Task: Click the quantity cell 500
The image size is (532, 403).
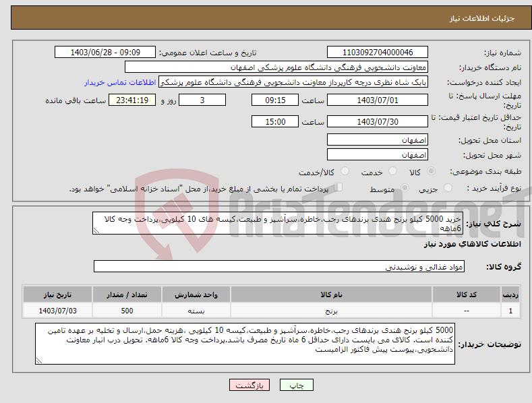Action: click(x=127, y=311)
